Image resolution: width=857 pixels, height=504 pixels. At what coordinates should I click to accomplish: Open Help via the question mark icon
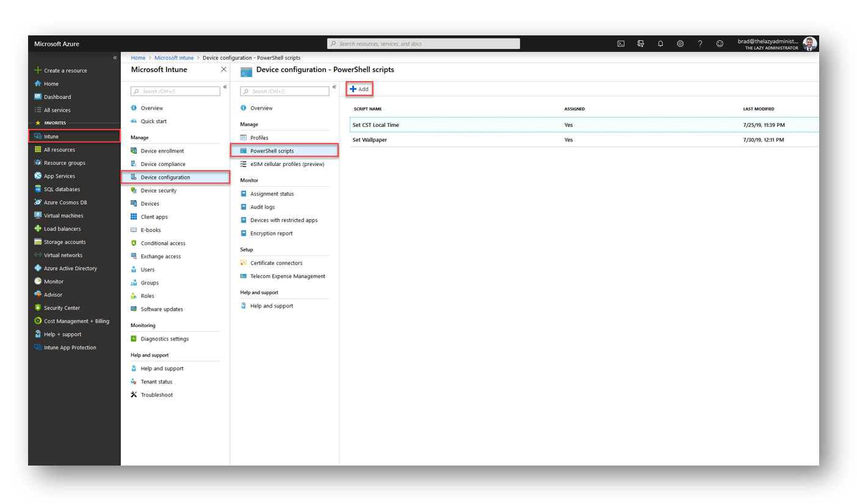tap(700, 43)
